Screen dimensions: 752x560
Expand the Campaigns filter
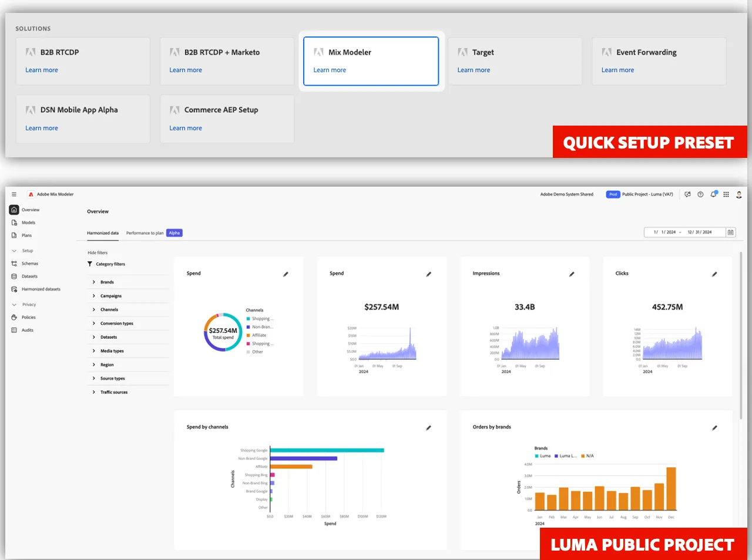[x=94, y=296]
